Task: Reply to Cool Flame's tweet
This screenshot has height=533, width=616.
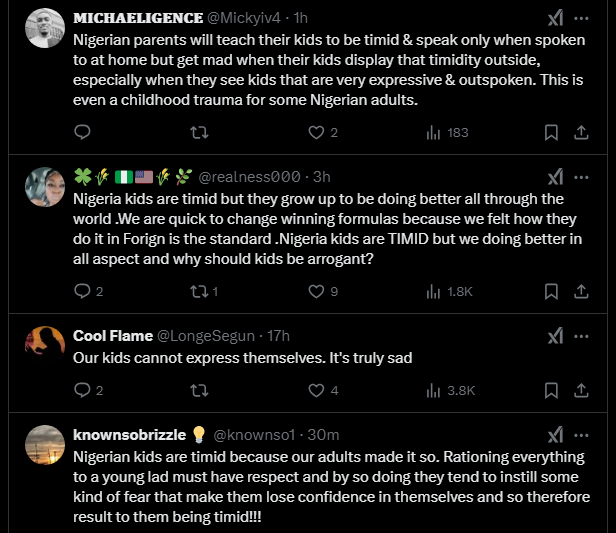Action: (x=83, y=390)
